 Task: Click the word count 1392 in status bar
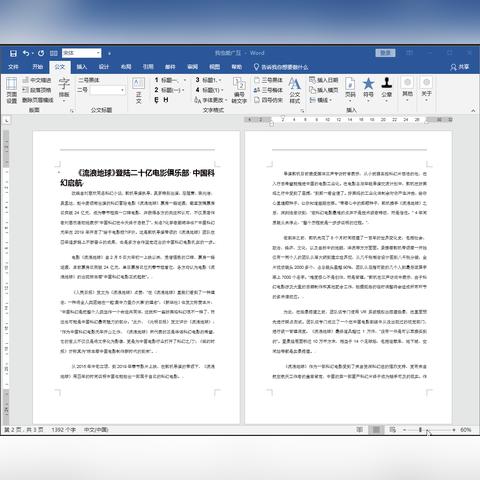(x=64, y=430)
